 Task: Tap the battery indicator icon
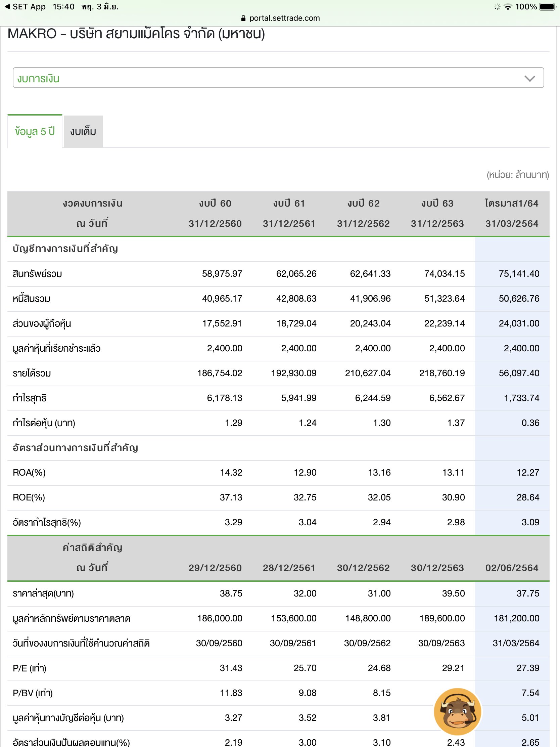[x=548, y=7]
